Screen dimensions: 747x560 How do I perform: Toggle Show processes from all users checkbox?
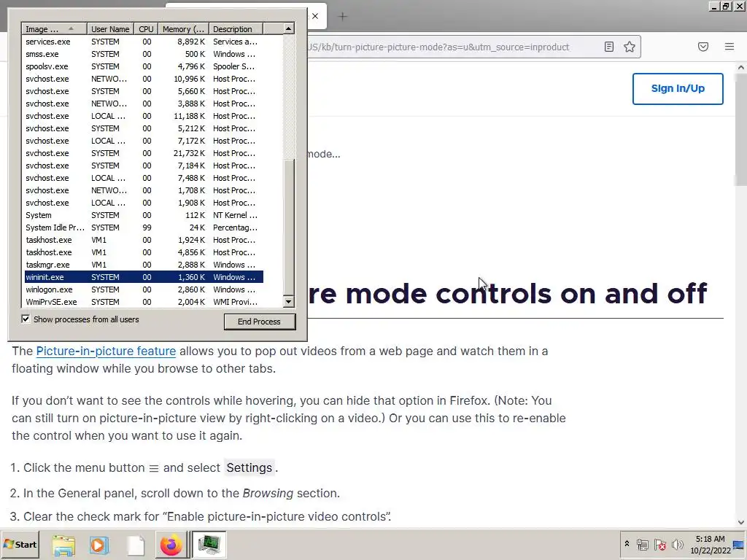[26, 319]
